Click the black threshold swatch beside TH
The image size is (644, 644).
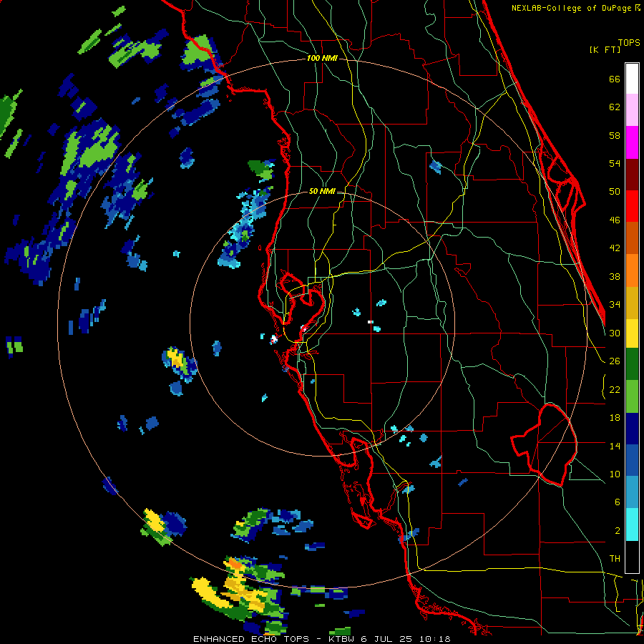pos(632,557)
